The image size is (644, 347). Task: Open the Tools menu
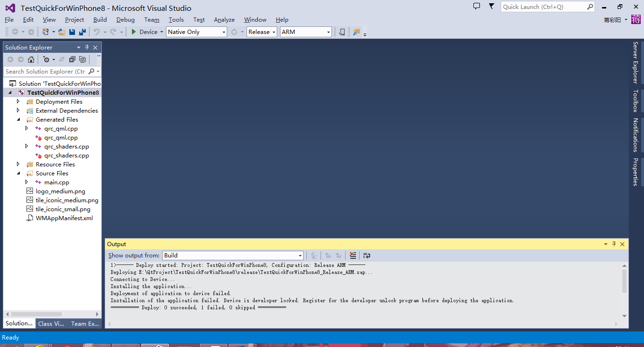(176, 20)
